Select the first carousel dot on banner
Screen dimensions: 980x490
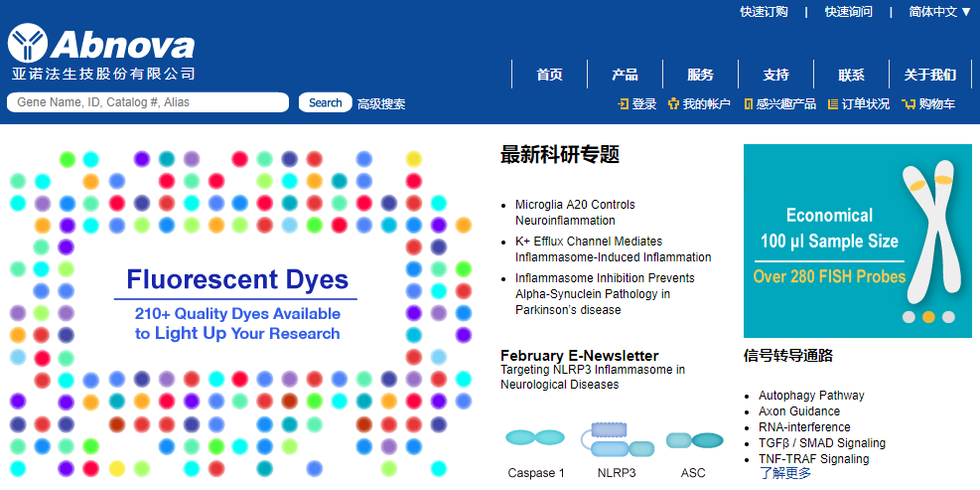909,317
